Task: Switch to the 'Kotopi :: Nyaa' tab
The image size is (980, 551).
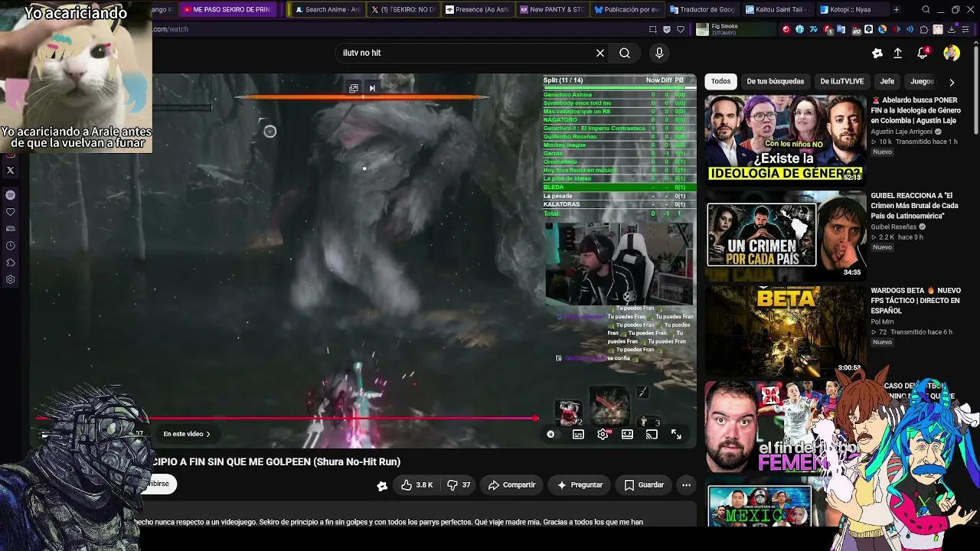Action: 851,9
